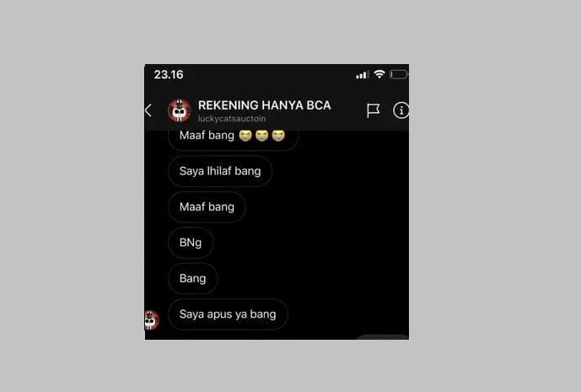
Task: Select the second 'Maaf bang' message bubble
Action: click(x=207, y=207)
